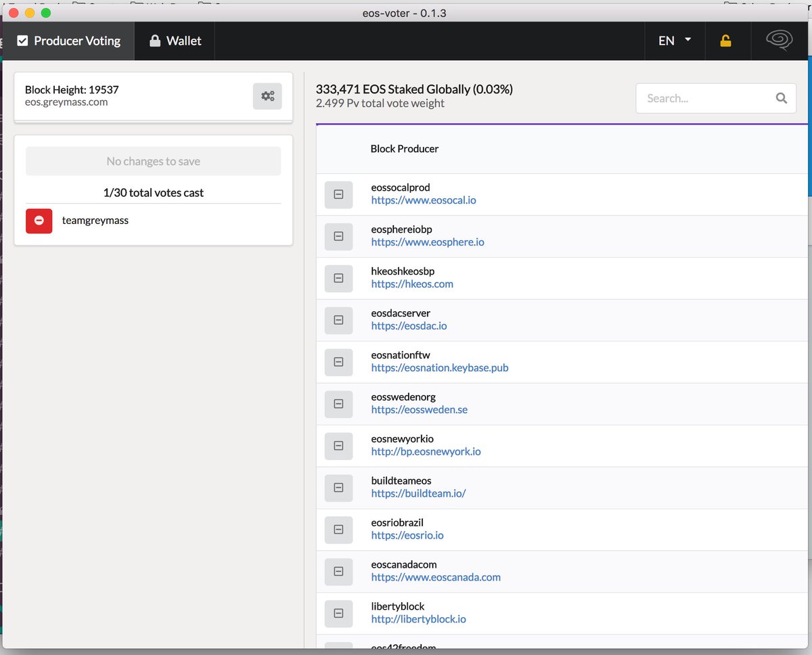Click the eosnewyorkio producer name
Image resolution: width=812 pixels, height=655 pixels.
403,439
